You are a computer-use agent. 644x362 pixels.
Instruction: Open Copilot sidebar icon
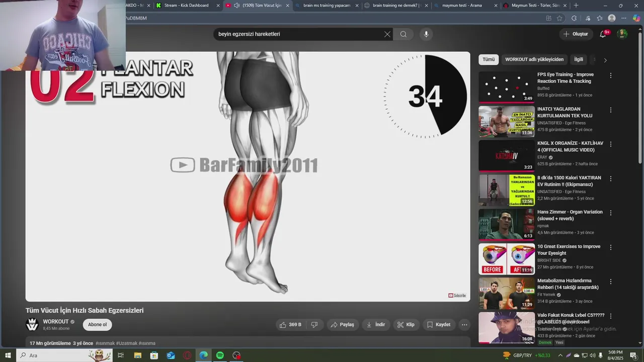[636, 18]
